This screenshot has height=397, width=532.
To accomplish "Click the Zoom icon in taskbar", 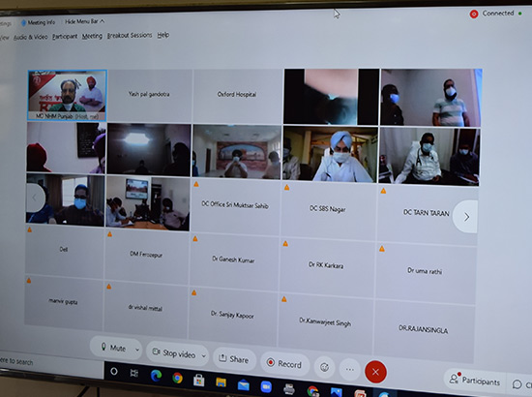I will [x=266, y=386].
